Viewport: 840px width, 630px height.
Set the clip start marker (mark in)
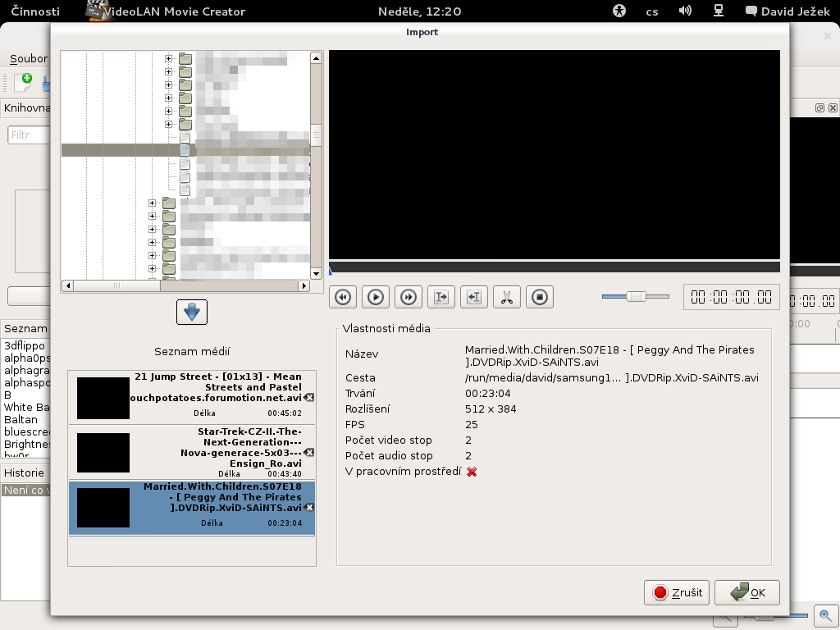pos(441,297)
